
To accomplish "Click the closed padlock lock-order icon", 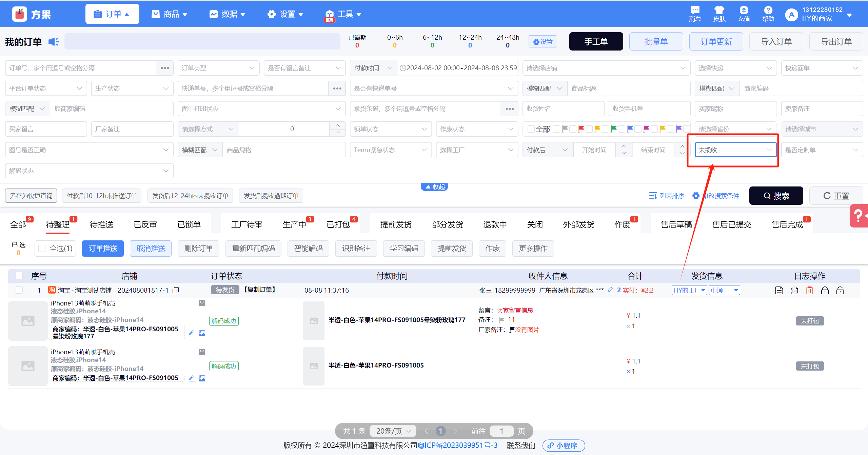I will (x=825, y=290).
